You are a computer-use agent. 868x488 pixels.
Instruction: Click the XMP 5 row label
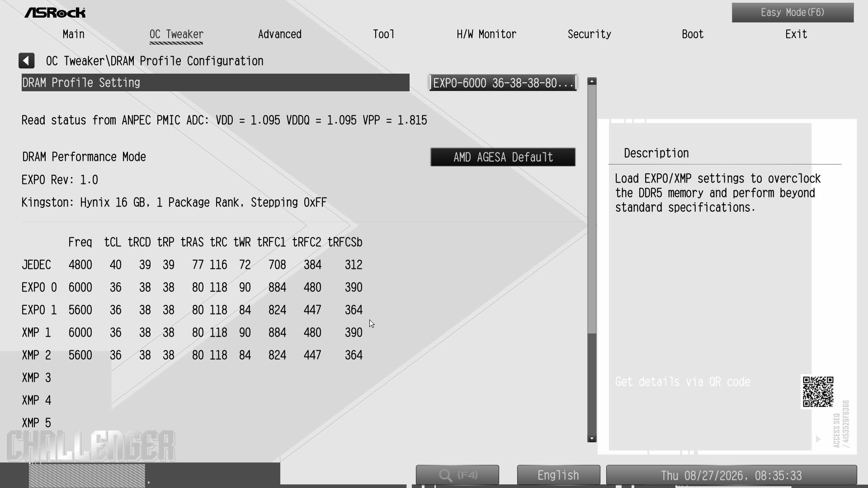[36, 423]
